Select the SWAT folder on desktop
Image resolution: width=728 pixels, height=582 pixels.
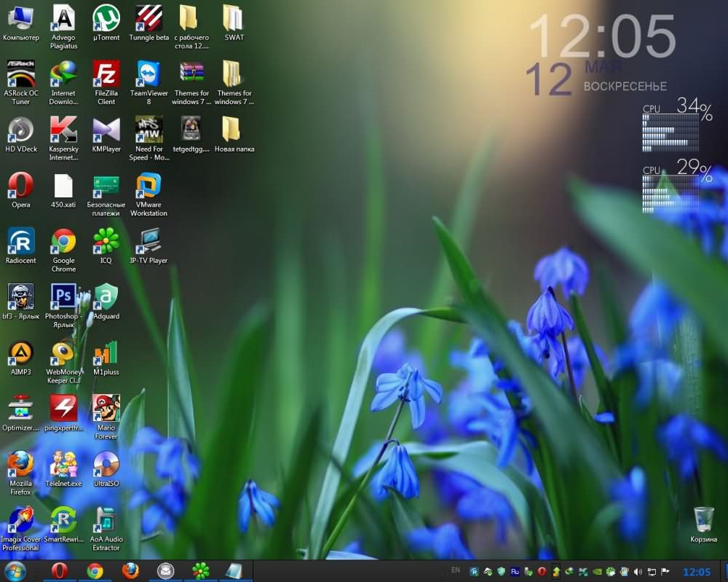[x=233, y=18]
